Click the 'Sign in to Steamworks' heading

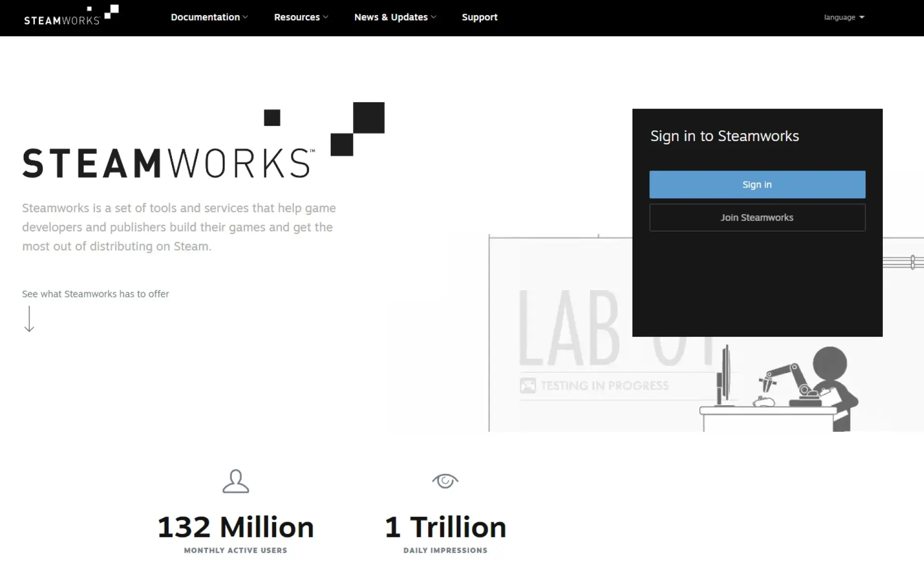pos(724,136)
